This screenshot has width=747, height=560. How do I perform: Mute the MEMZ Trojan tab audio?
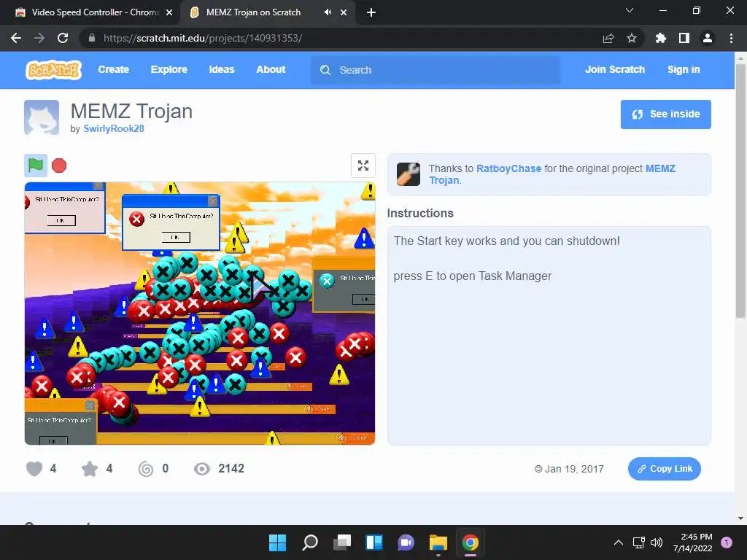[x=328, y=12]
